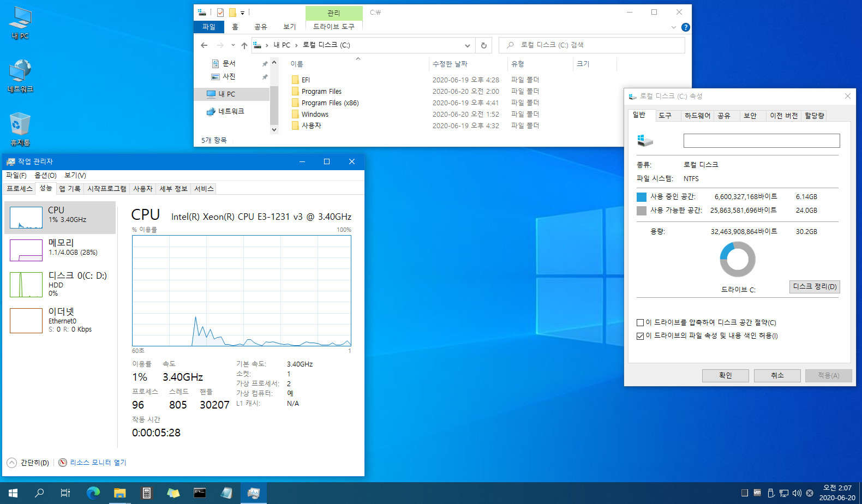This screenshot has height=504, width=862.
Task: Expand the Explorer ribbon chevron
Action: pyautogui.click(x=673, y=27)
